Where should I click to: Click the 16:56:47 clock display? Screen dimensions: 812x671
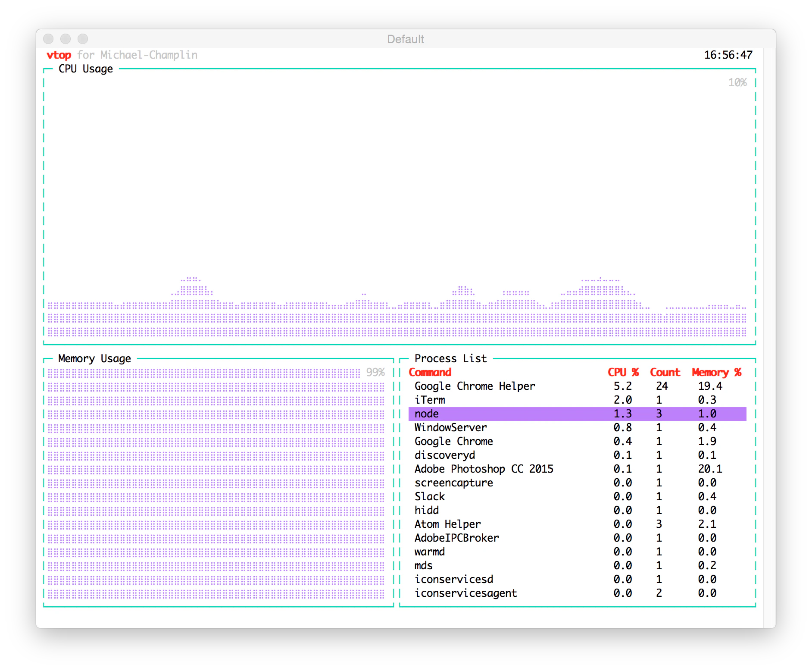[728, 55]
